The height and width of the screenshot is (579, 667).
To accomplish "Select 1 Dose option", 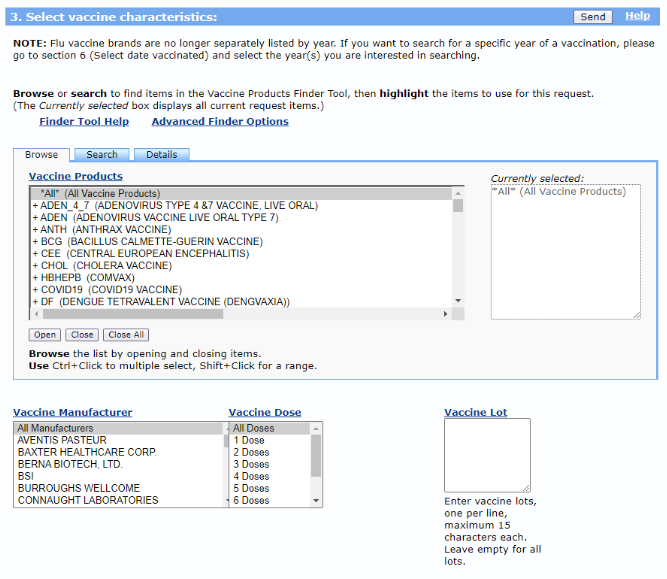I will pos(270,440).
